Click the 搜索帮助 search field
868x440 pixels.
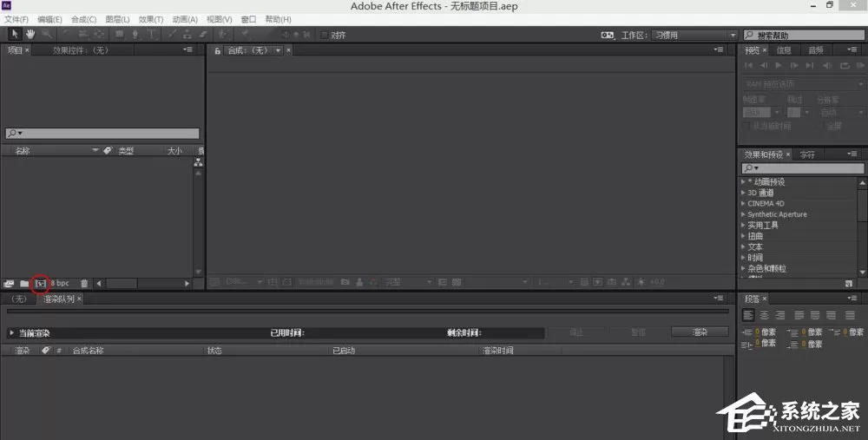click(x=803, y=35)
